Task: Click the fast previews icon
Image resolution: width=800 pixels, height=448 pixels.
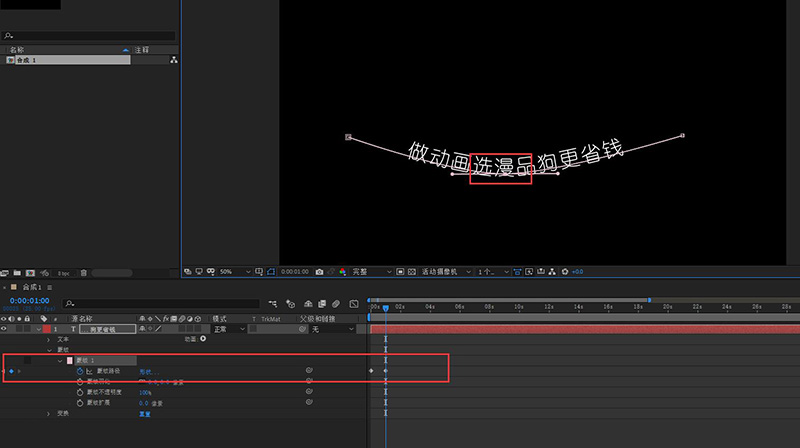Action: click(529, 272)
